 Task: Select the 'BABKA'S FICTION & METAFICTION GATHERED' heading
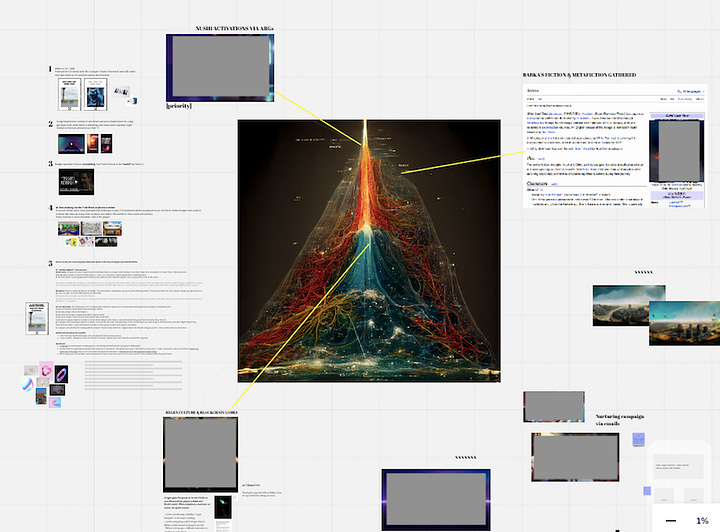point(579,75)
